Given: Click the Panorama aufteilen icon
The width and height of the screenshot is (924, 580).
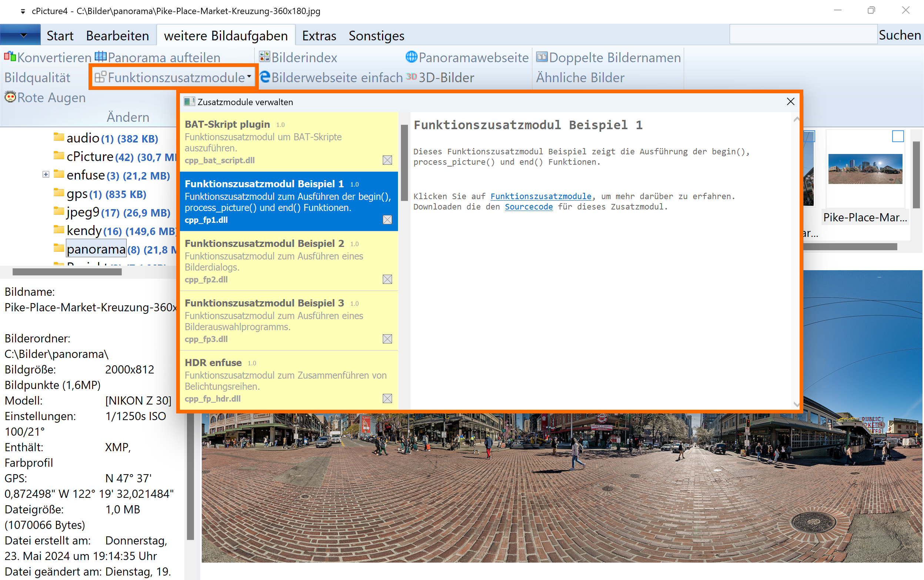Looking at the screenshot, I should pos(100,57).
